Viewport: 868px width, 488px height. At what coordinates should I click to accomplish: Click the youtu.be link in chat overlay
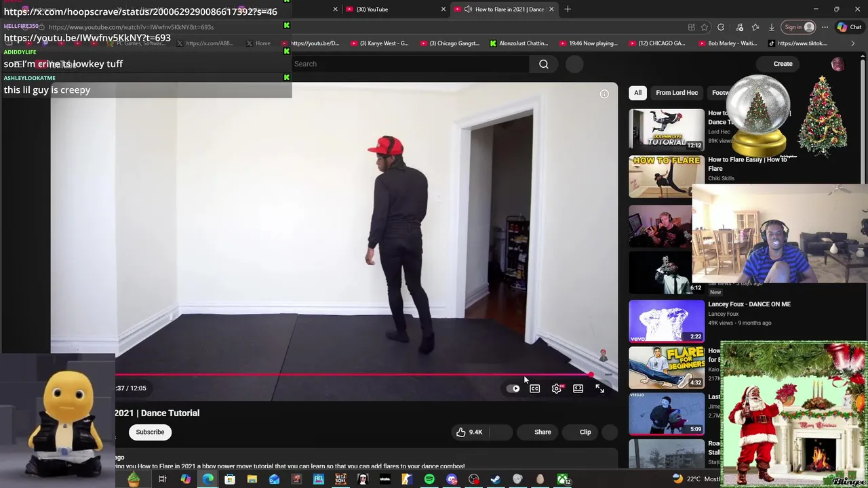point(87,38)
